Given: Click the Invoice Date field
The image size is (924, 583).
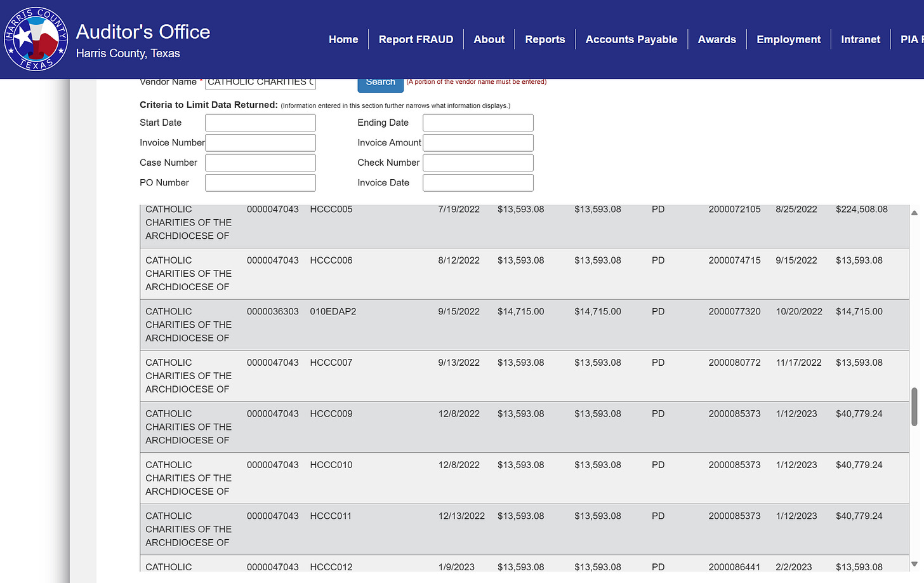Looking at the screenshot, I should click(478, 182).
